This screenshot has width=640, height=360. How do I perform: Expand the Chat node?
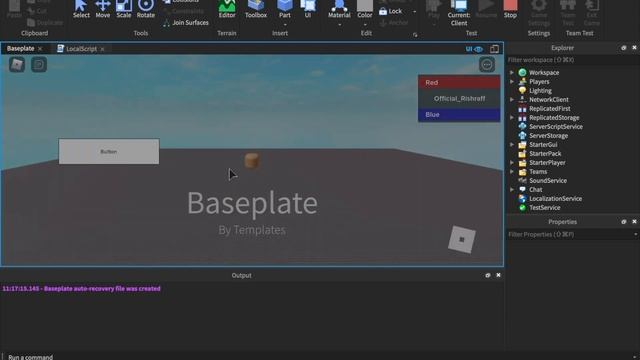click(x=512, y=189)
